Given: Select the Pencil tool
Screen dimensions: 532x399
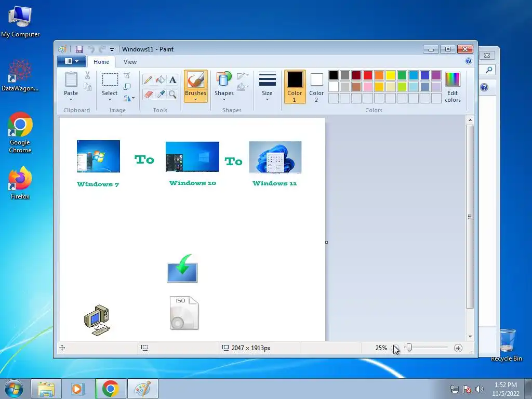Looking at the screenshot, I should coord(148,79).
